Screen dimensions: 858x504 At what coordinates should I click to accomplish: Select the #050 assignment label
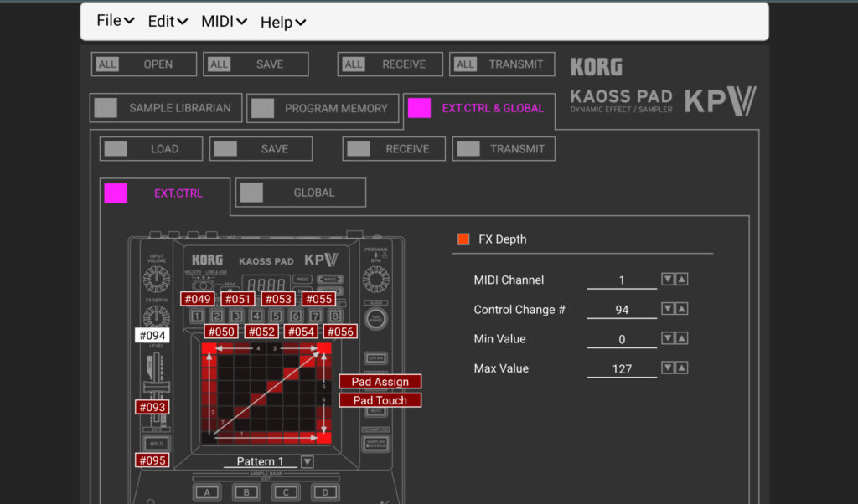[x=220, y=331]
